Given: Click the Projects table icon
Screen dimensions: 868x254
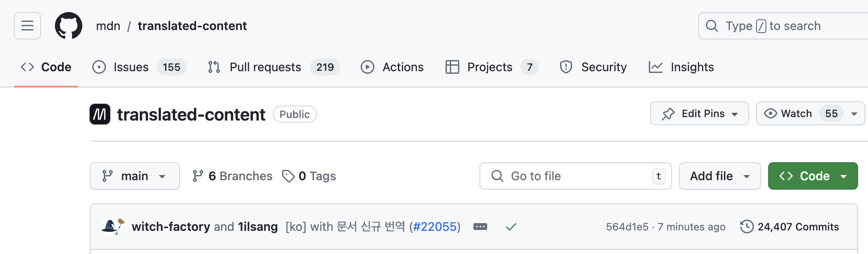Looking at the screenshot, I should [x=452, y=67].
